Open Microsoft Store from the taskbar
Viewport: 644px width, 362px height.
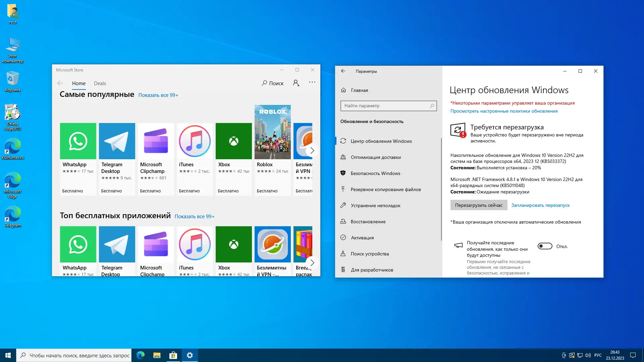(173, 355)
